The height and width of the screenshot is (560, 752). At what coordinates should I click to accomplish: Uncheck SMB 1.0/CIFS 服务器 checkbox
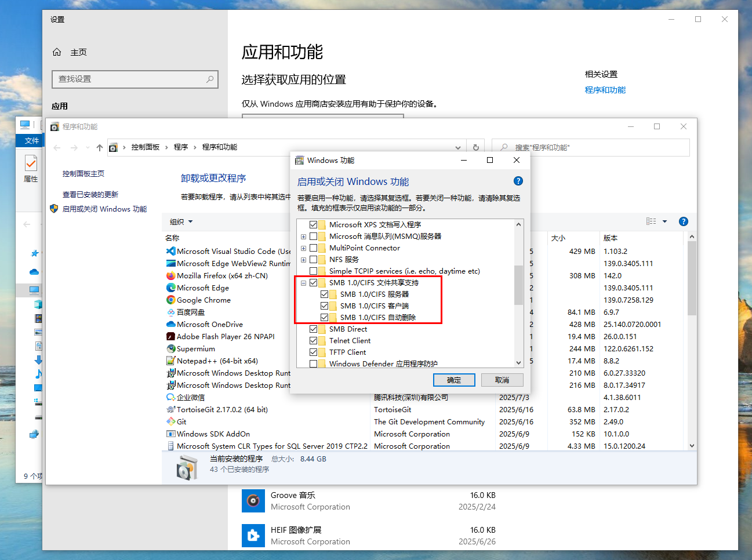click(x=325, y=294)
